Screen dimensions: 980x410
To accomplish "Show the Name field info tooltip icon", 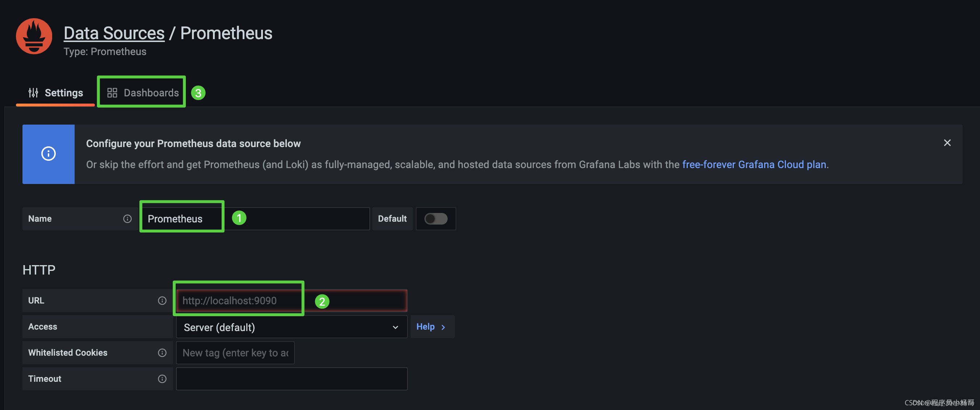I will coord(127,218).
